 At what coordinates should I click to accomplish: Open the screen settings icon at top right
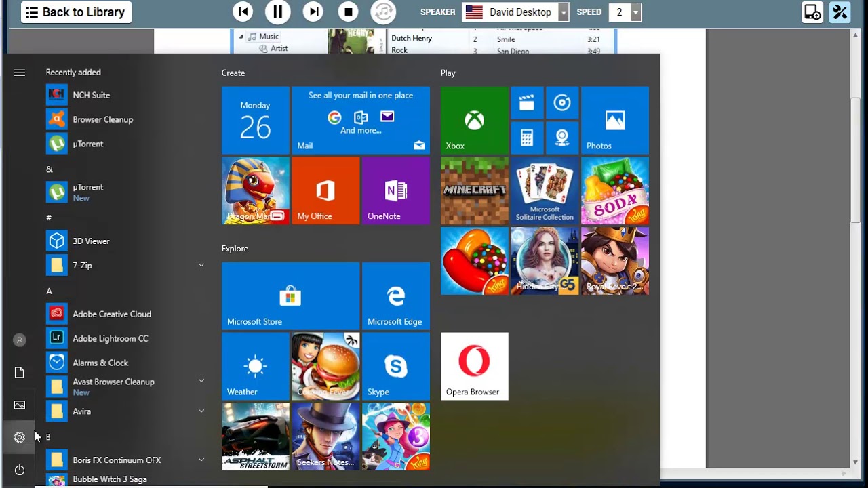(812, 12)
